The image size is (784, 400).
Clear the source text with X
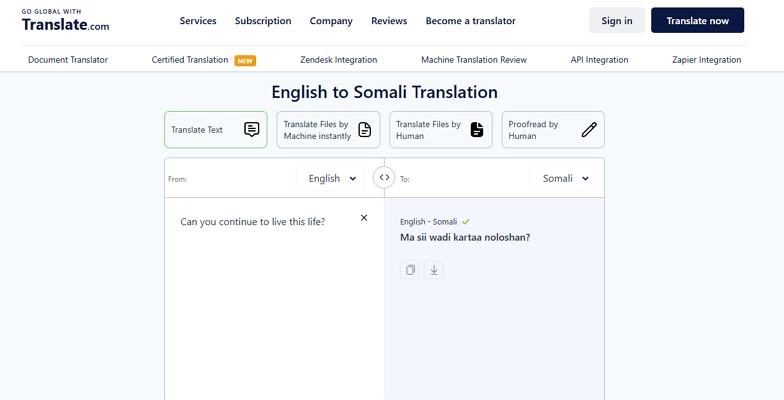(x=364, y=218)
